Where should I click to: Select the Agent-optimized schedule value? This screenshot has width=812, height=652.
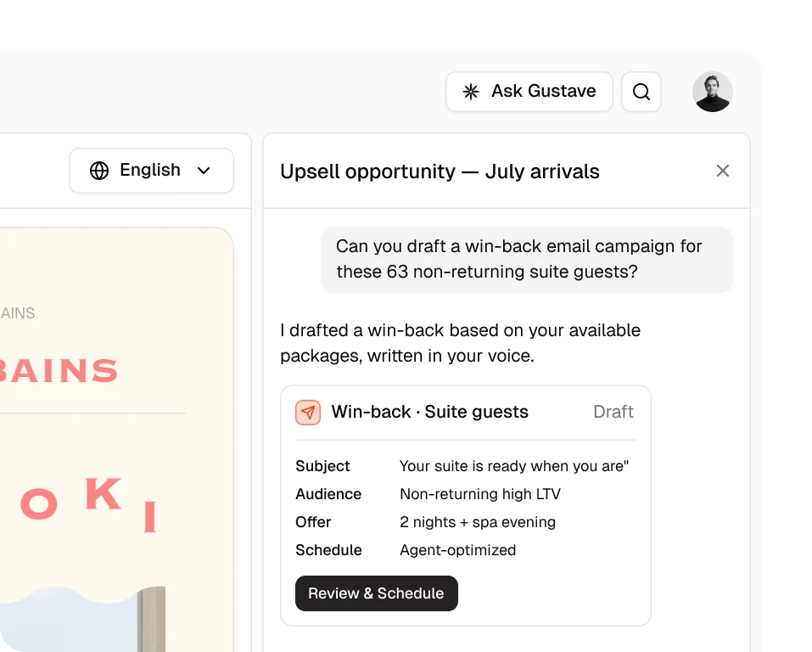click(458, 550)
